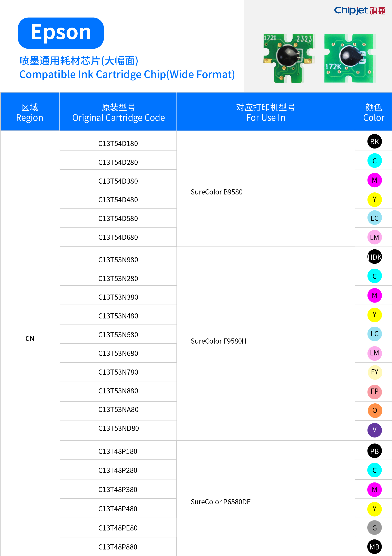Select the Chinese title 喷墨通用耗材芯片(大幅面)
The height and width of the screenshot is (556, 392).
79,60
